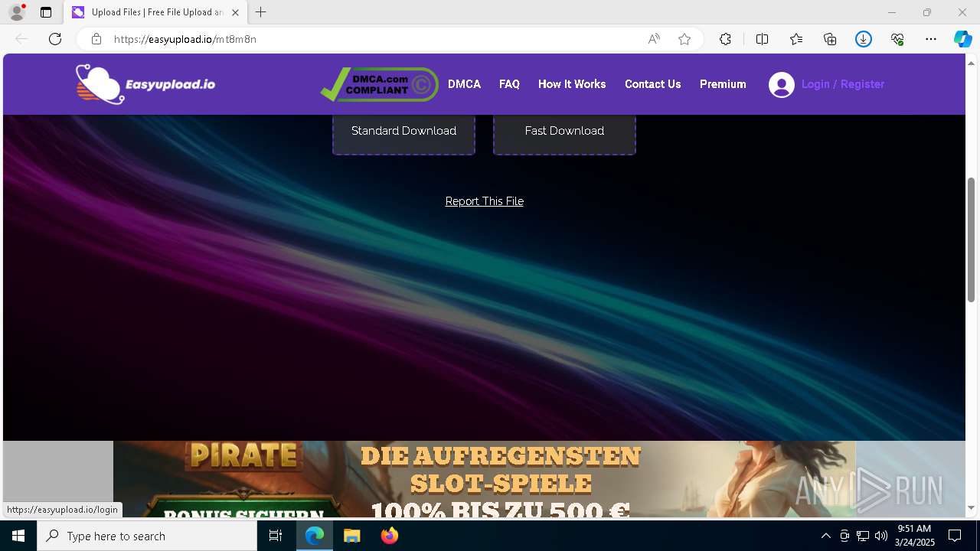Image resolution: width=980 pixels, height=551 pixels.
Task: Start Standard Download
Action: [403, 132]
